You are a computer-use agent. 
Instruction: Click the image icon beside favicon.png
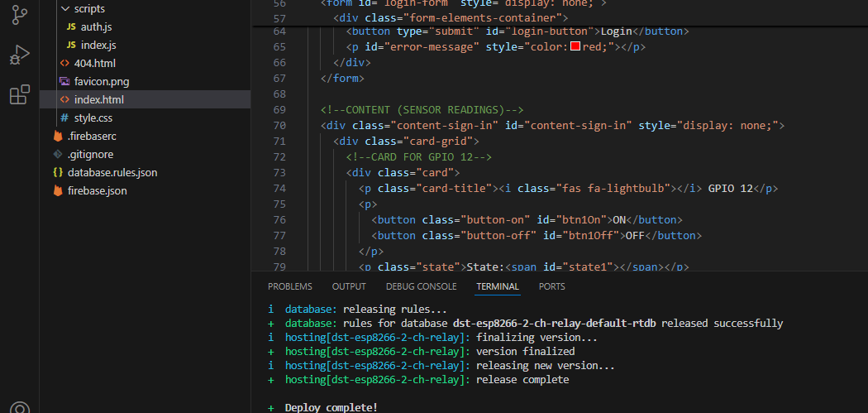65,82
